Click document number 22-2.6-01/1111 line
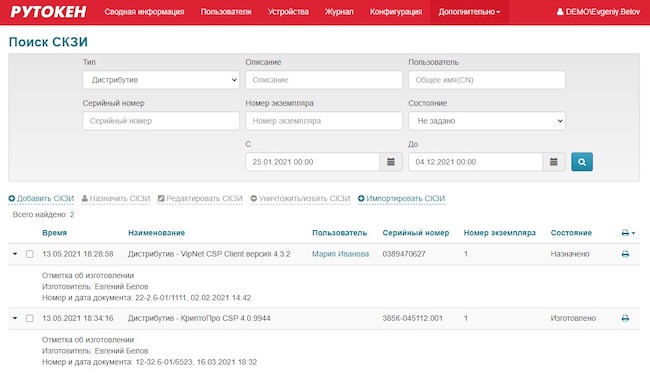This screenshot has height=389, width=650. point(146,298)
